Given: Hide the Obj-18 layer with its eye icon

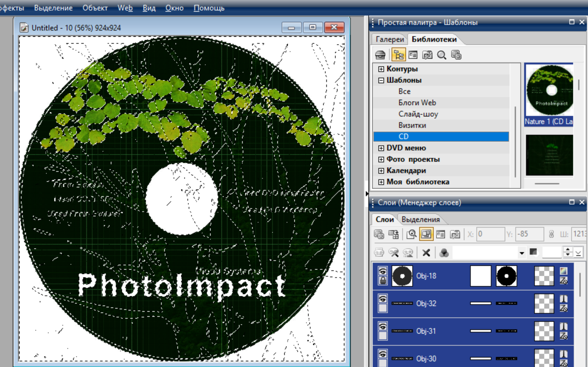Looking at the screenshot, I should (x=383, y=271).
